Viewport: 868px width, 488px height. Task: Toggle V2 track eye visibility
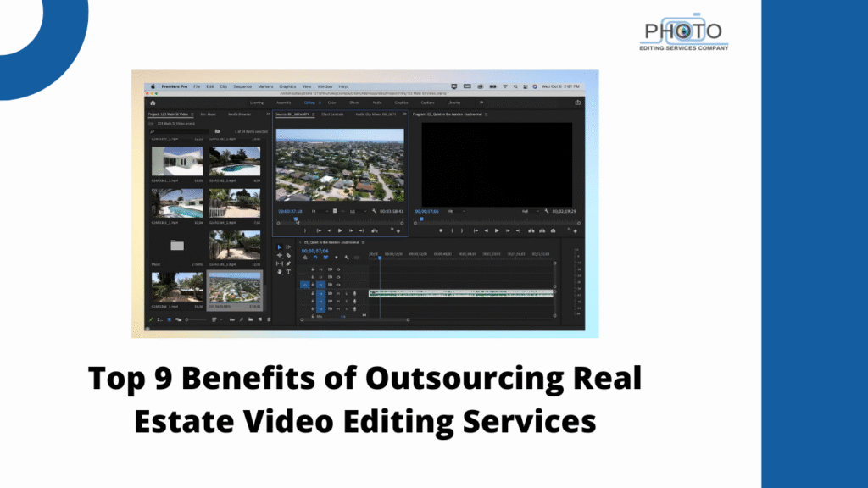coord(338,277)
